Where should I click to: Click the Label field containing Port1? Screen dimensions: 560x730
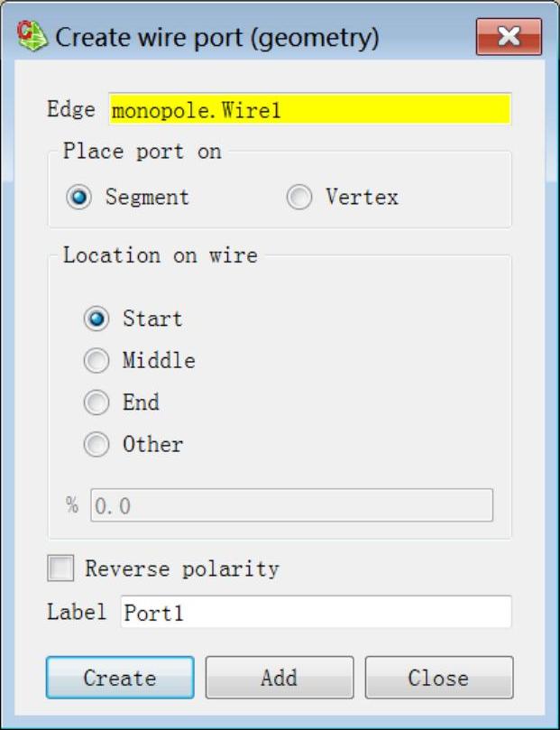point(316,612)
